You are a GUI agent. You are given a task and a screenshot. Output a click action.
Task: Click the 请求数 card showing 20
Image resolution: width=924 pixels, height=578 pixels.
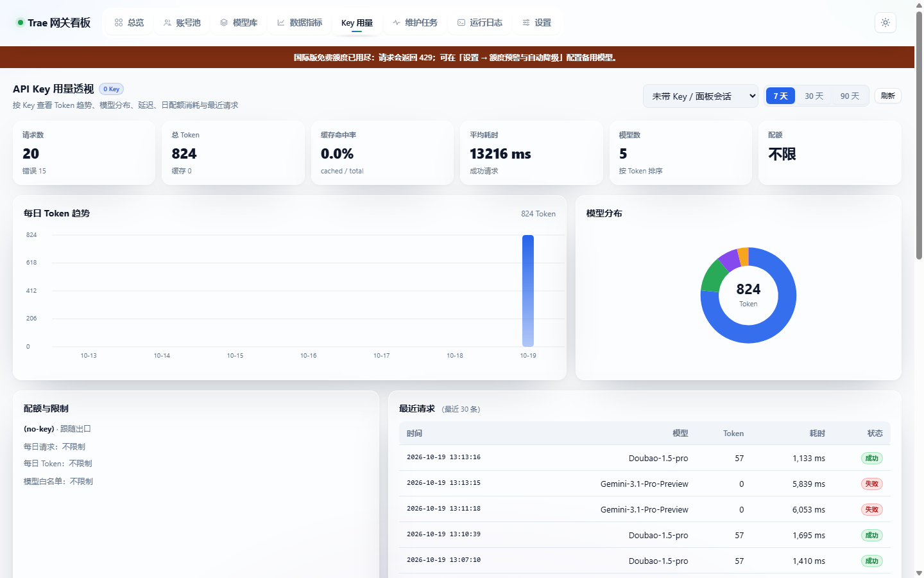click(x=84, y=153)
